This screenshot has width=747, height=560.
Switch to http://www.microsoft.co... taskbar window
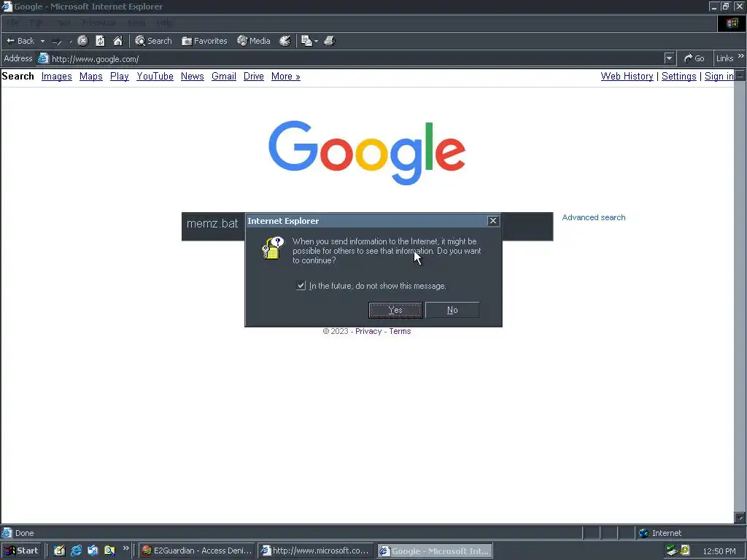(x=317, y=551)
